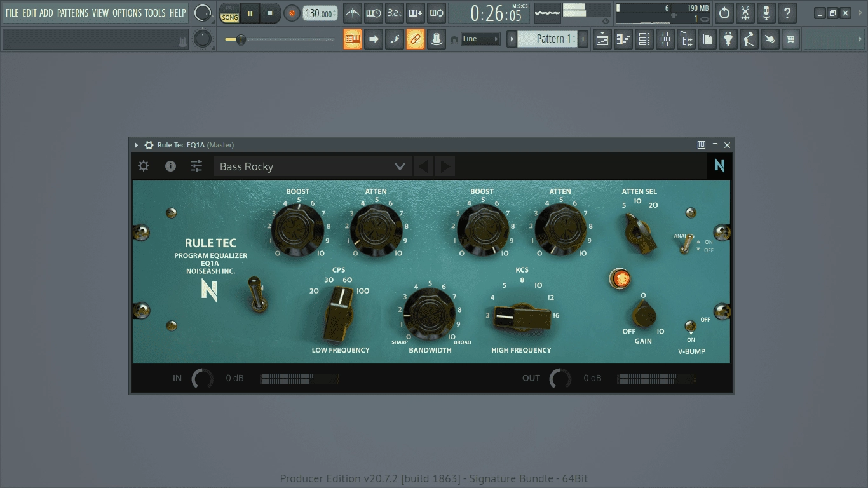Open the OPTIONS menu
This screenshot has width=868, height=488.
(127, 13)
